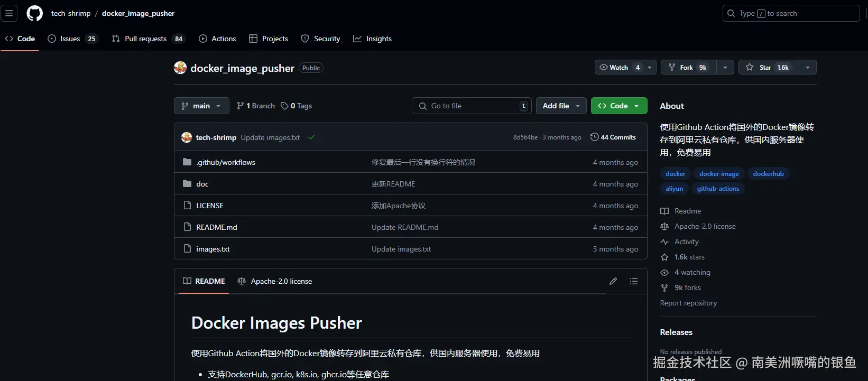Open the green Code clone dropdown
This screenshot has width=868, height=381.
[x=619, y=106]
